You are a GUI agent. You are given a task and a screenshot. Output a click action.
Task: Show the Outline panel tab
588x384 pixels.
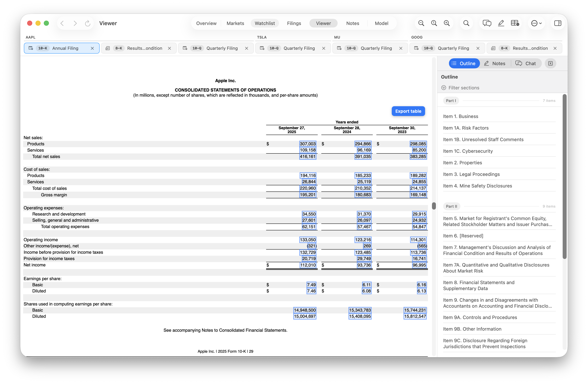(x=464, y=64)
